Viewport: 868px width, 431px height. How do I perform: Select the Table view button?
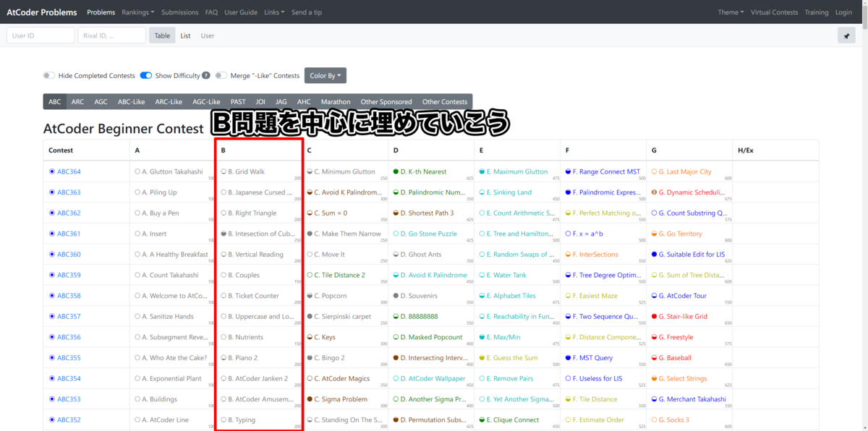[x=162, y=35]
